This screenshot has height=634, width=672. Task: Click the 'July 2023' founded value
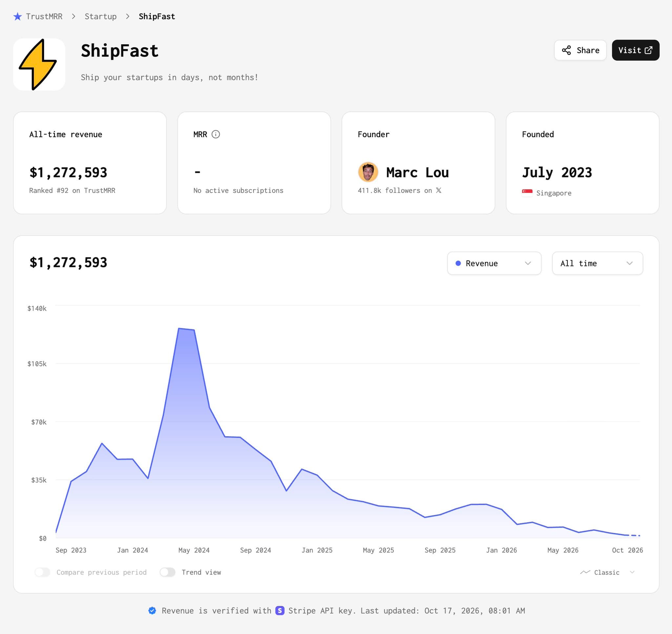(x=557, y=172)
